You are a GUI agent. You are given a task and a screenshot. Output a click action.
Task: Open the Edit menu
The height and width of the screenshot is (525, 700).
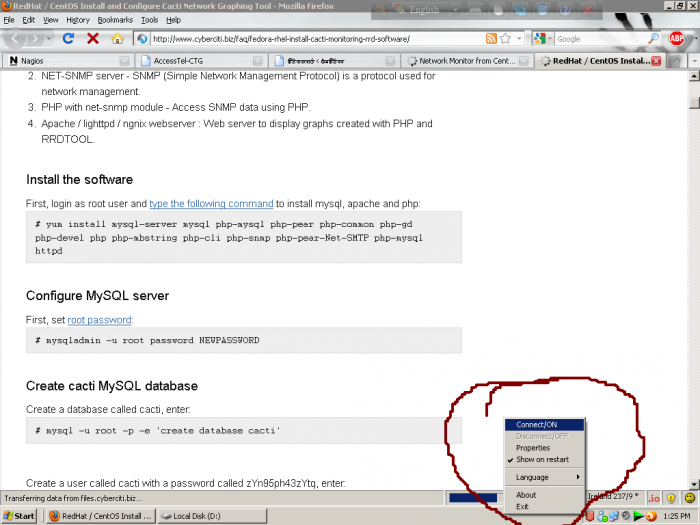pos(29,20)
